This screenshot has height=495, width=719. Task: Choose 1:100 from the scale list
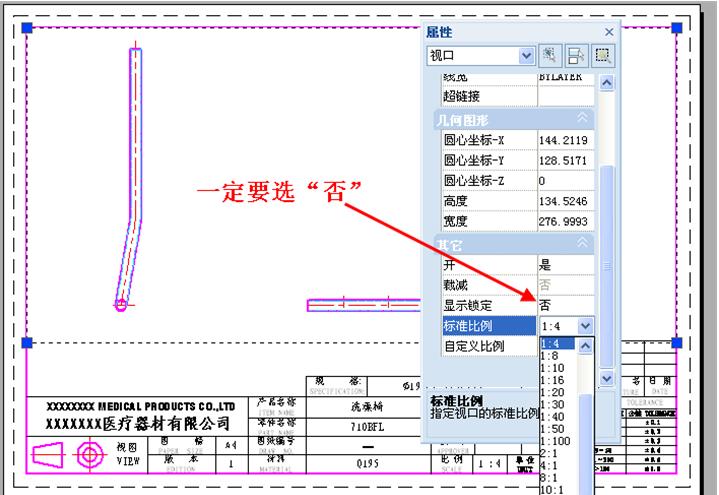coord(557,441)
